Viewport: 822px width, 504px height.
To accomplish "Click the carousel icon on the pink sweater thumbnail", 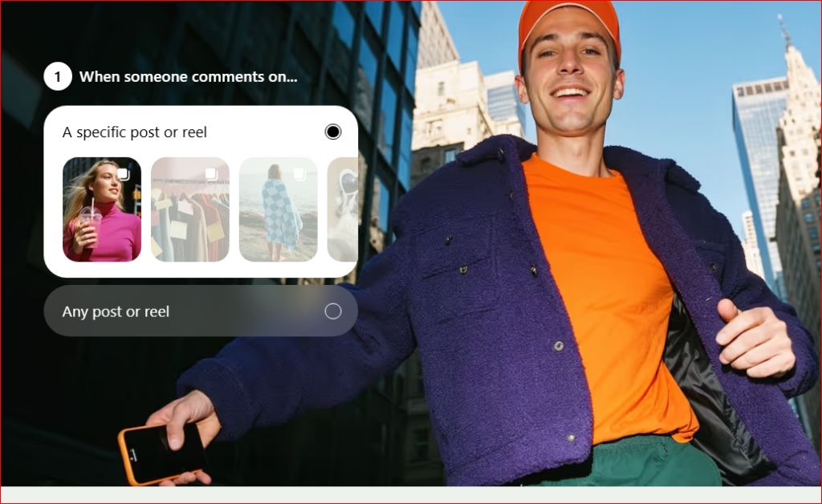I will click(123, 174).
